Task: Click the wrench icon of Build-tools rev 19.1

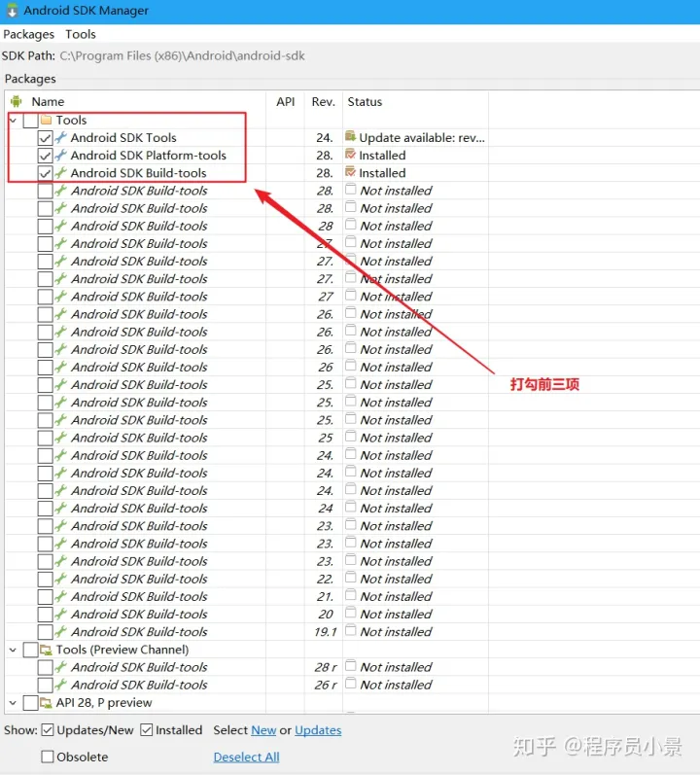Action: pyautogui.click(x=60, y=632)
